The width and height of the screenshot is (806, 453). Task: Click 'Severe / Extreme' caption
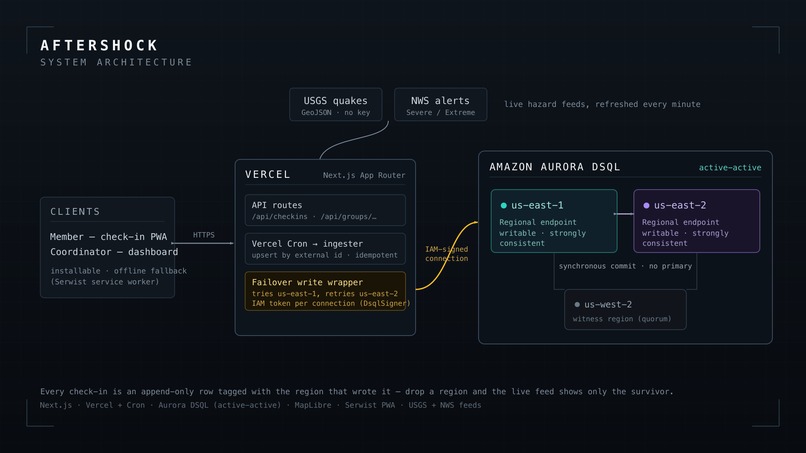[441, 113]
